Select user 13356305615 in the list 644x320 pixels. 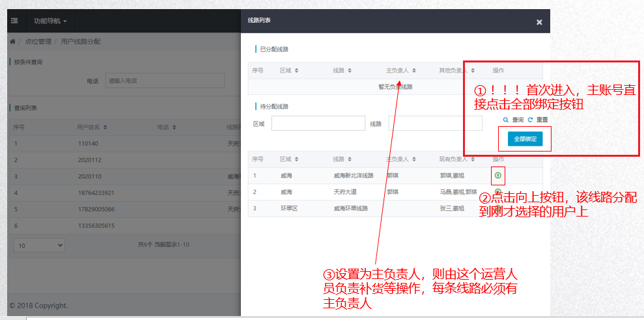[96, 226]
